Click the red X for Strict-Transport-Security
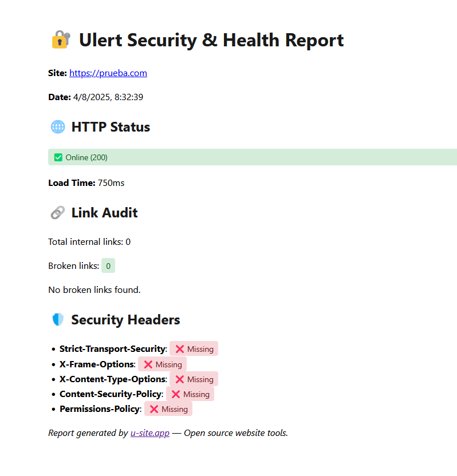457x476 pixels. [180, 349]
